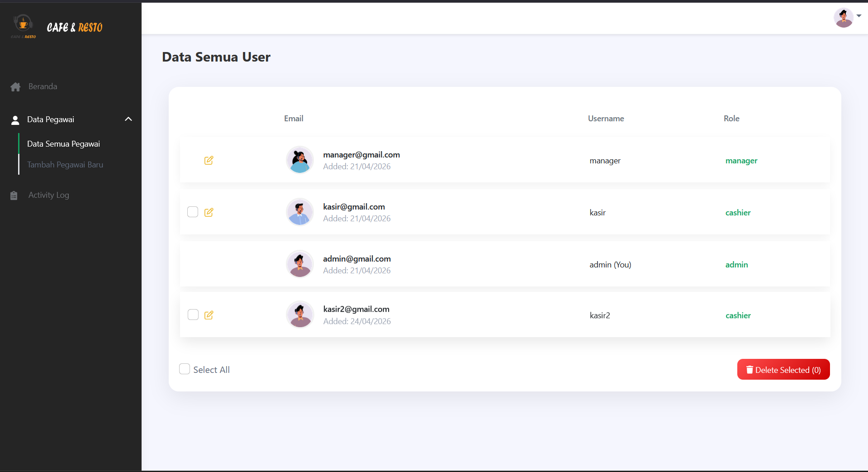
Task: Click the Username column header
Action: point(606,119)
